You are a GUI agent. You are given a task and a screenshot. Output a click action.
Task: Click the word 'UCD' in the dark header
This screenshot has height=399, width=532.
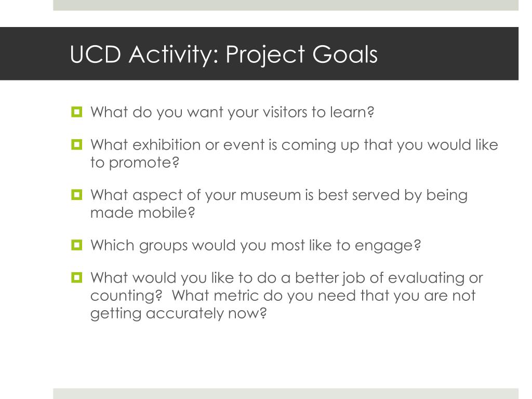(96, 54)
